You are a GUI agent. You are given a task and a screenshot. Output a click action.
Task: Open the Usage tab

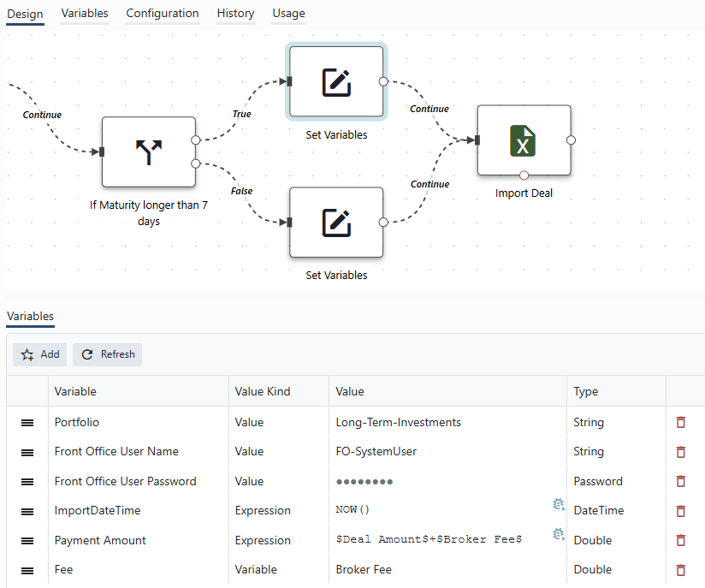(x=288, y=14)
